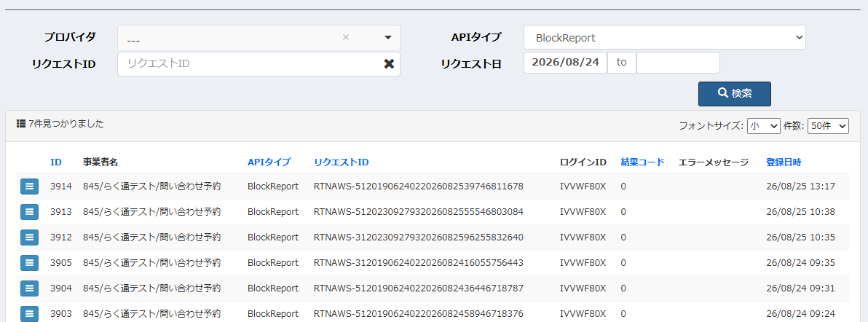Click the empty リクエスト日 end date field
Image resolution: width=868 pixels, height=322 pixels.
(x=678, y=63)
